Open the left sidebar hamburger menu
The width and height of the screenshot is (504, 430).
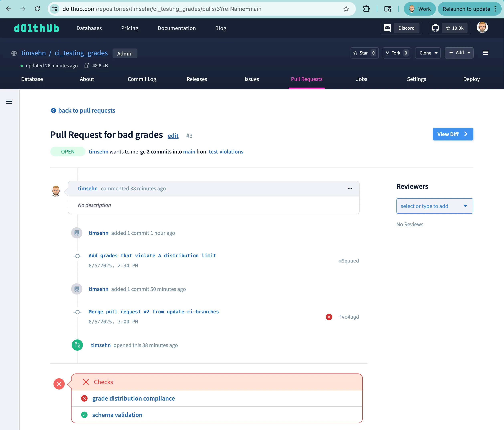9,102
